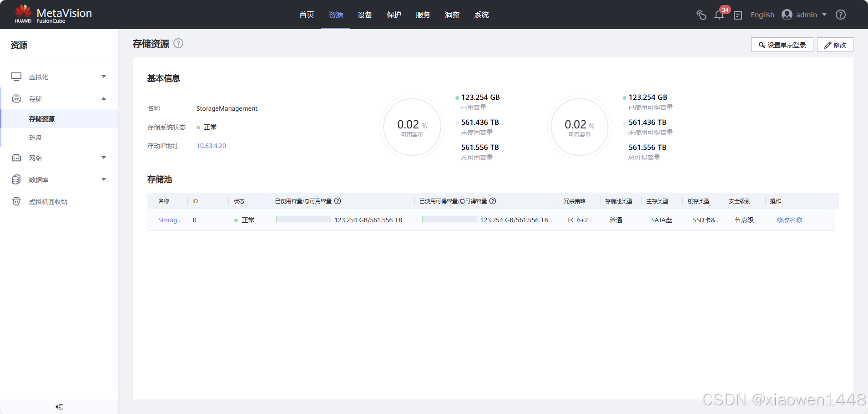Expand the 数据库 menu arrow
The width and height of the screenshot is (868, 414).
(104, 179)
